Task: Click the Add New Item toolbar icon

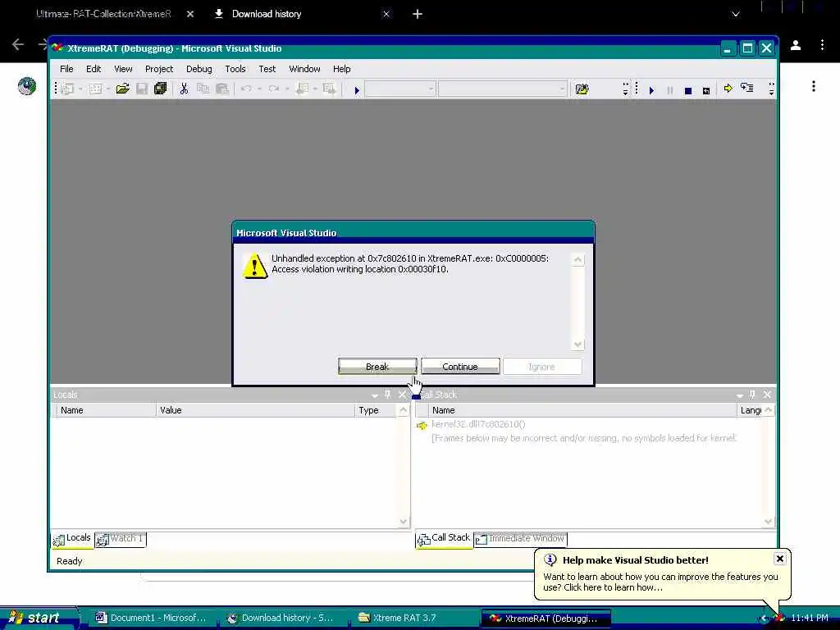Action: [x=95, y=89]
